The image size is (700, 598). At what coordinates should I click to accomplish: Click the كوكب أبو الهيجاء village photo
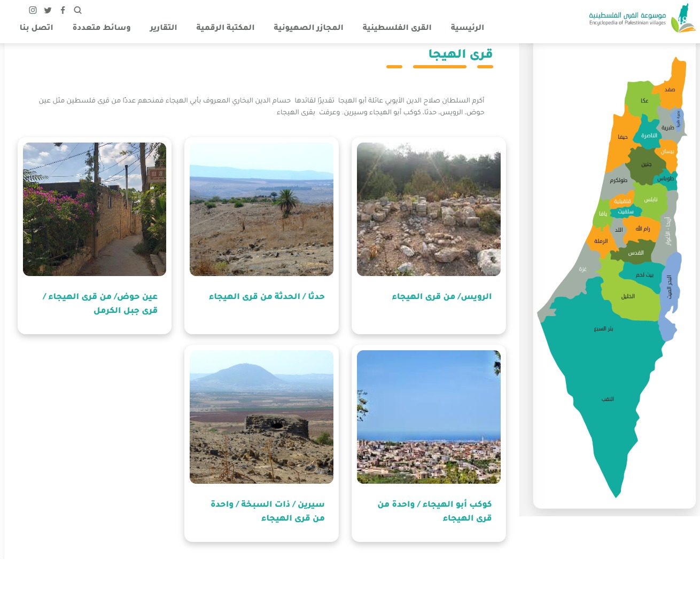(x=429, y=416)
